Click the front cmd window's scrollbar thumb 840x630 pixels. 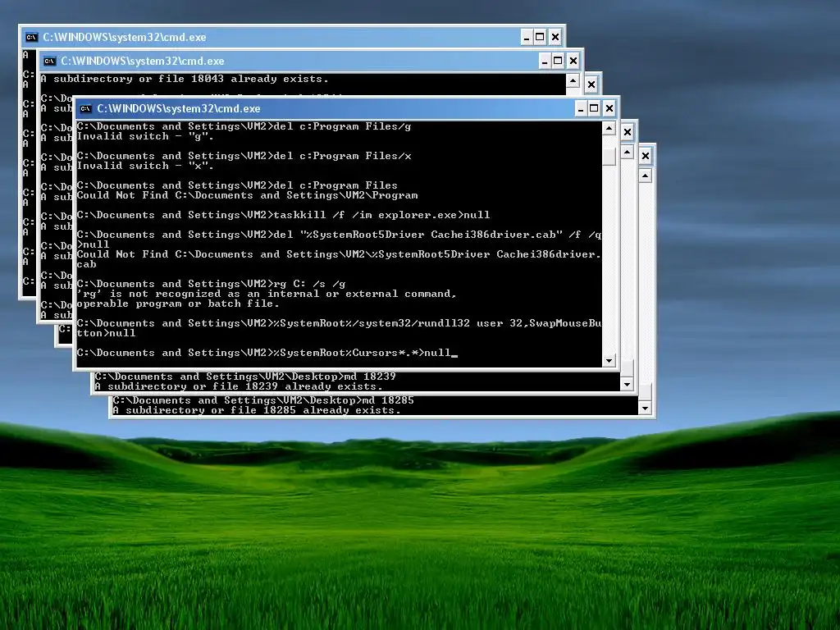(609, 157)
